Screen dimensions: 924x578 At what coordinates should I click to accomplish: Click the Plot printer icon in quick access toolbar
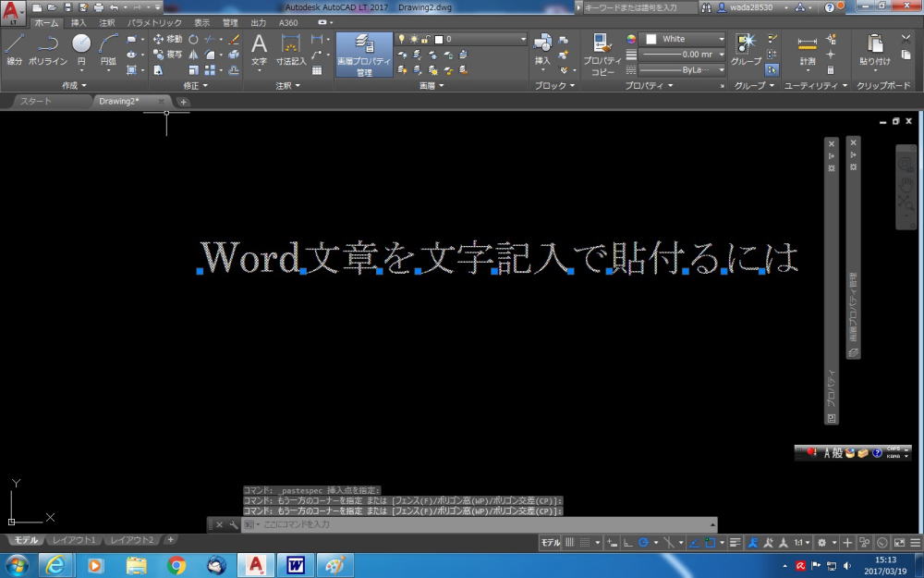pyautogui.click(x=99, y=7)
